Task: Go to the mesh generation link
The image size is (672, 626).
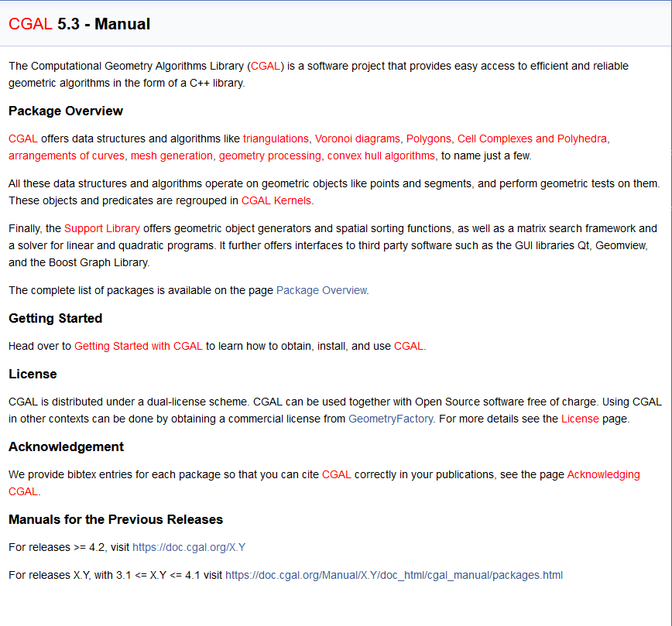Action: coord(171,156)
